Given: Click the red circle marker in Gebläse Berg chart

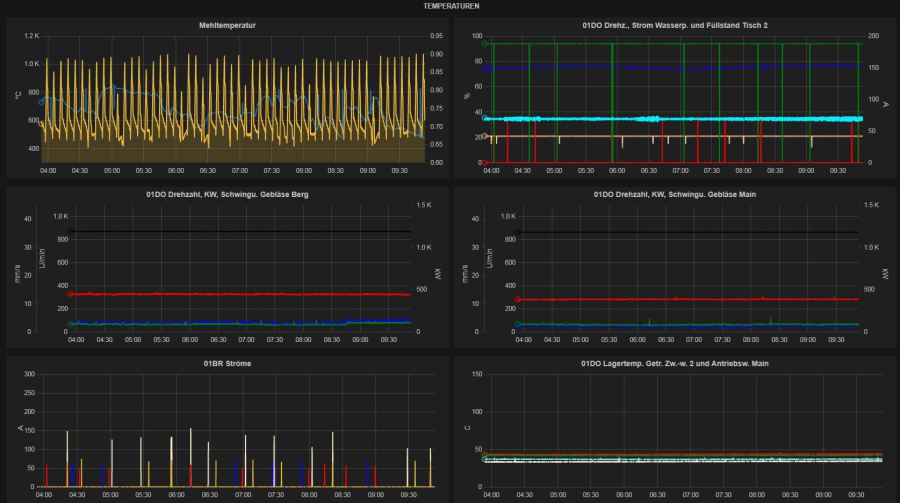Looking at the screenshot, I should point(70,294).
